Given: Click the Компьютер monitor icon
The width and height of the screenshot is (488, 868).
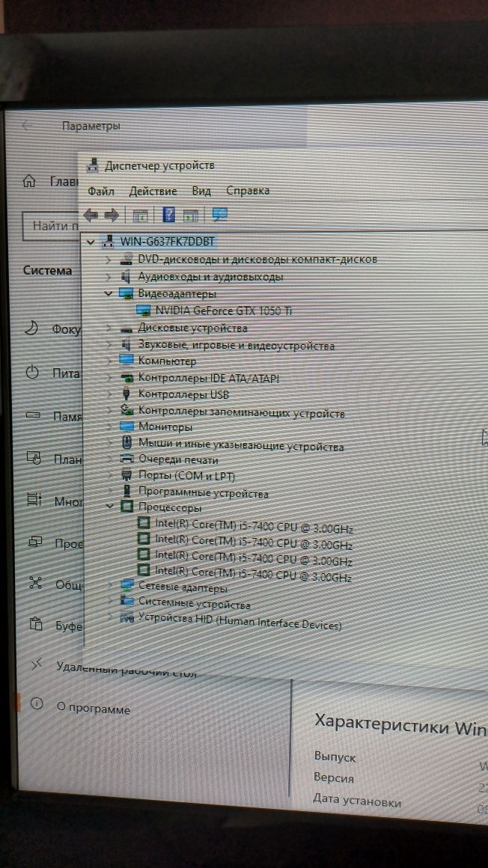Looking at the screenshot, I should [x=126, y=361].
